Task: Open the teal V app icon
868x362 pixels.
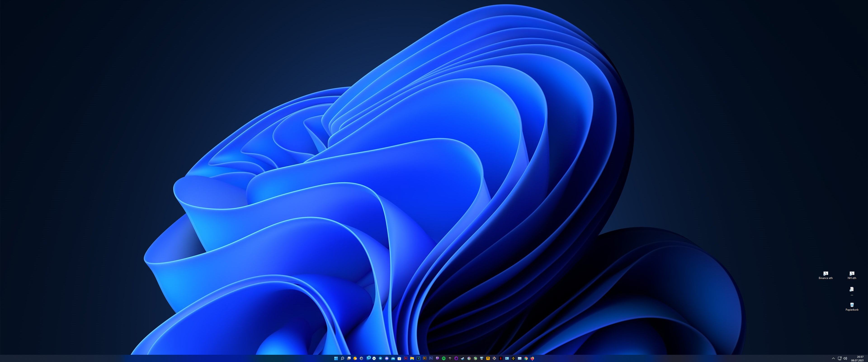Action: pos(418,358)
